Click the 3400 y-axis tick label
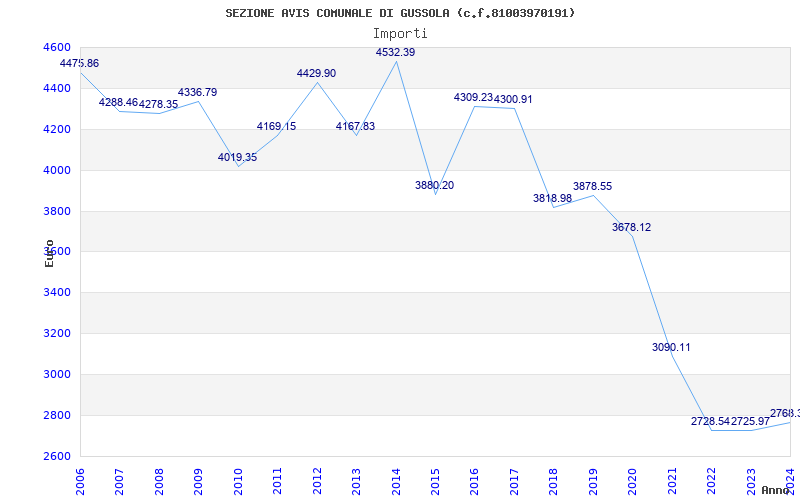 click(x=58, y=293)
